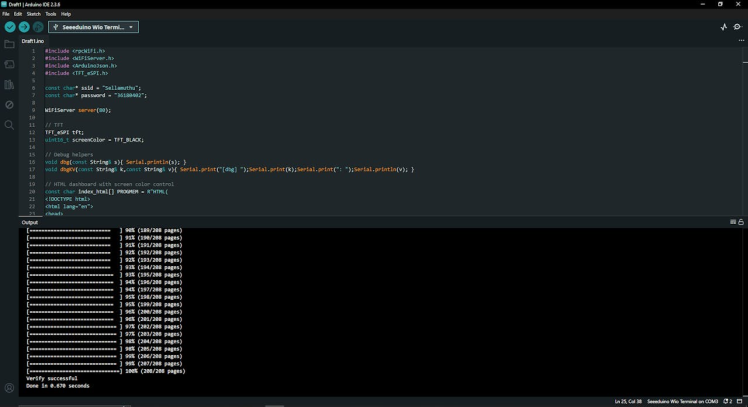Viewport: 748px width, 407px height.
Task: Click the TFT_eSPI tft; code line
Action: pyautogui.click(x=64, y=133)
